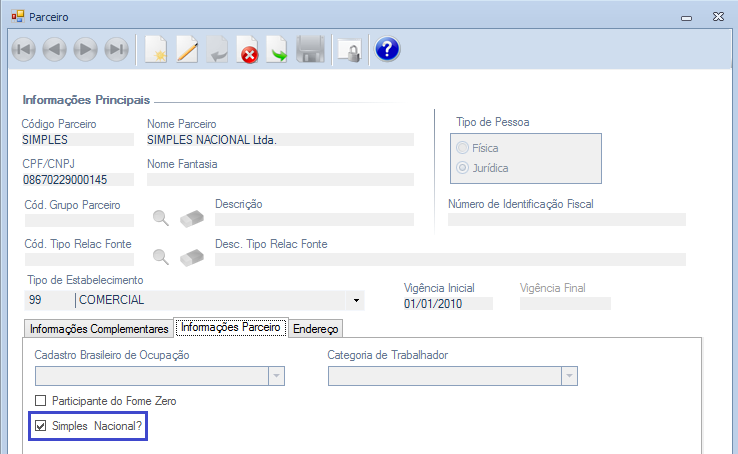Click the Nome Parceiro field
Viewport: 738px width, 454px height.
click(x=280, y=140)
